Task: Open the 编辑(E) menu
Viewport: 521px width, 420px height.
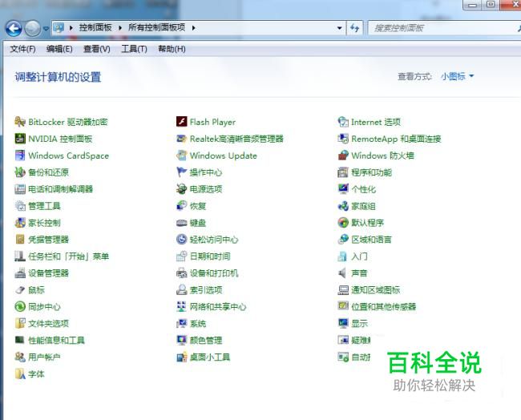Action: click(x=59, y=49)
